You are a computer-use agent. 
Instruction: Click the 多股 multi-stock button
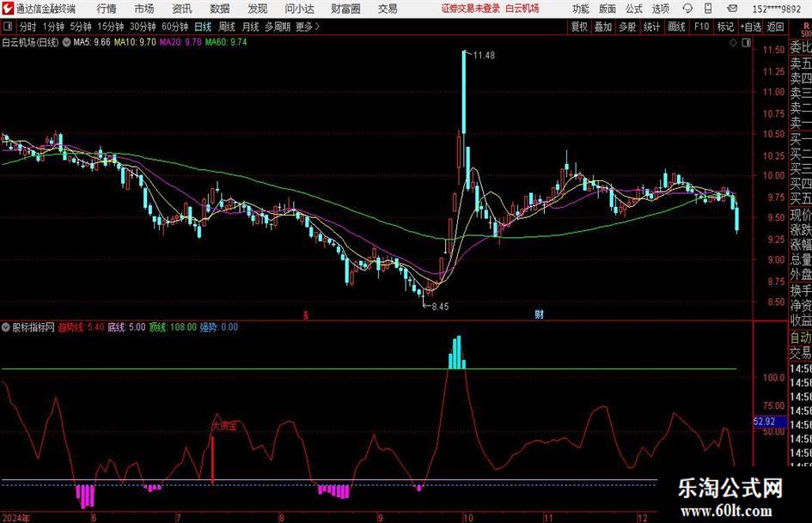coord(627,27)
